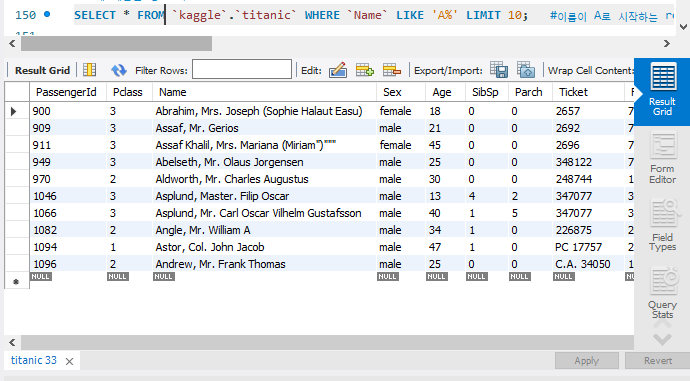
Task: Click the Apply button
Action: click(587, 361)
